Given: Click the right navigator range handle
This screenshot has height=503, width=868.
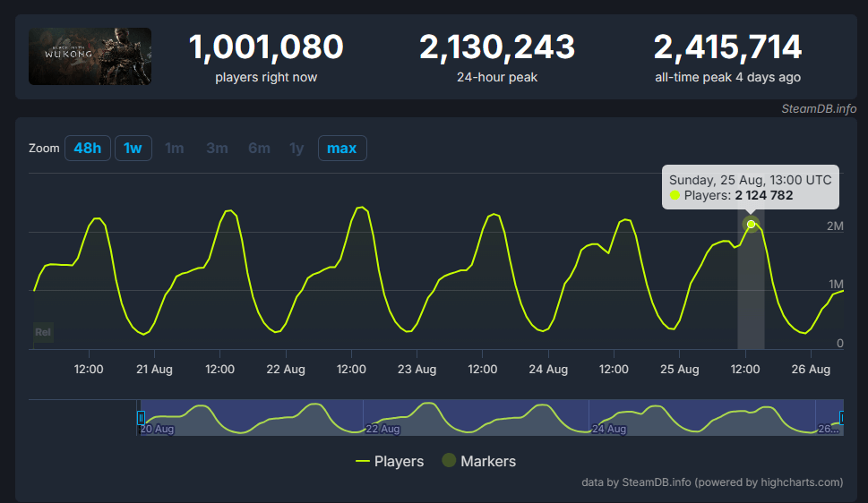Looking at the screenshot, I should coord(841,418).
